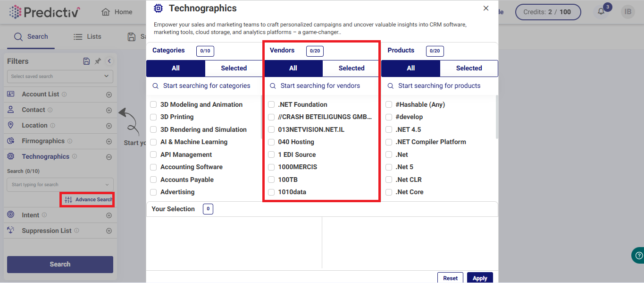The width and height of the screenshot is (644, 283).
Task: Open the Start typing for search dropdown
Action: point(60,184)
